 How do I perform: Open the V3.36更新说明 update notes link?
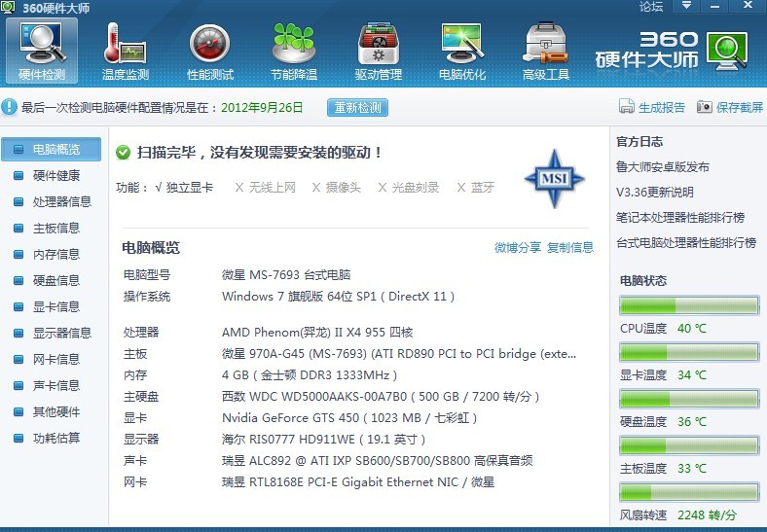click(x=654, y=193)
